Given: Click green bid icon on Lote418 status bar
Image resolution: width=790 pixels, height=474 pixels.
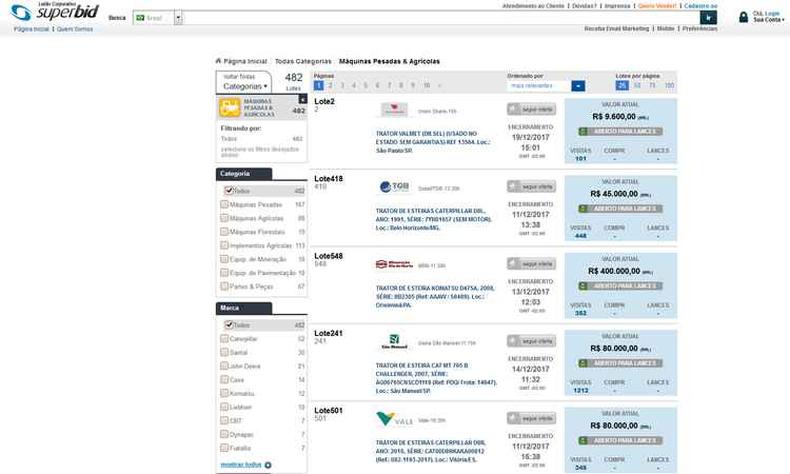Looking at the screenshot, I should (x=583, y=209).
